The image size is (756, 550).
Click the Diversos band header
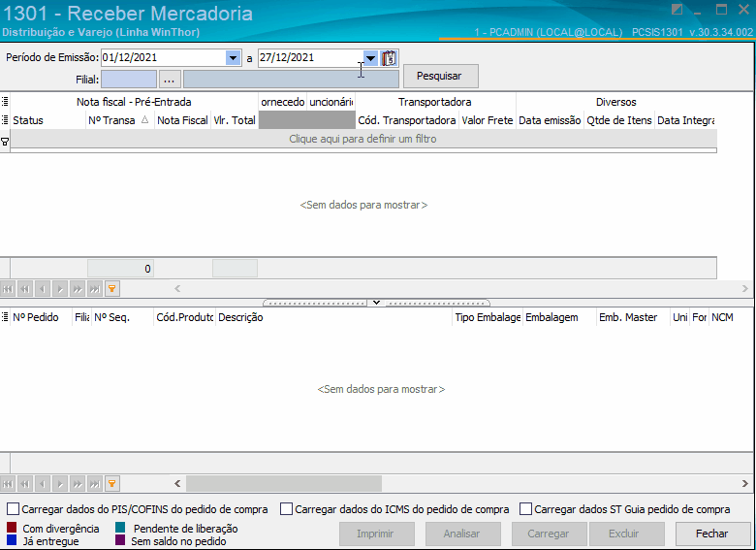click(616, 102)
